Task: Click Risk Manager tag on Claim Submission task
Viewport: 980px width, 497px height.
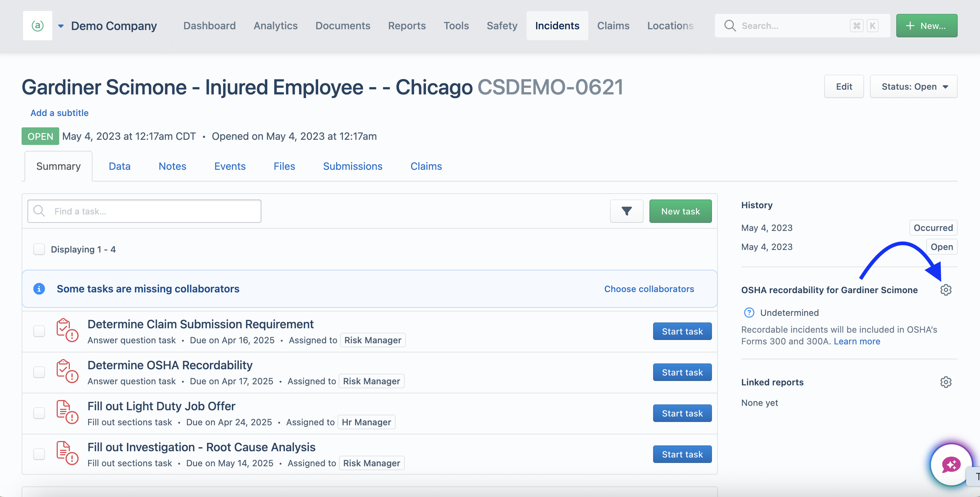Action: pos(373,340)
